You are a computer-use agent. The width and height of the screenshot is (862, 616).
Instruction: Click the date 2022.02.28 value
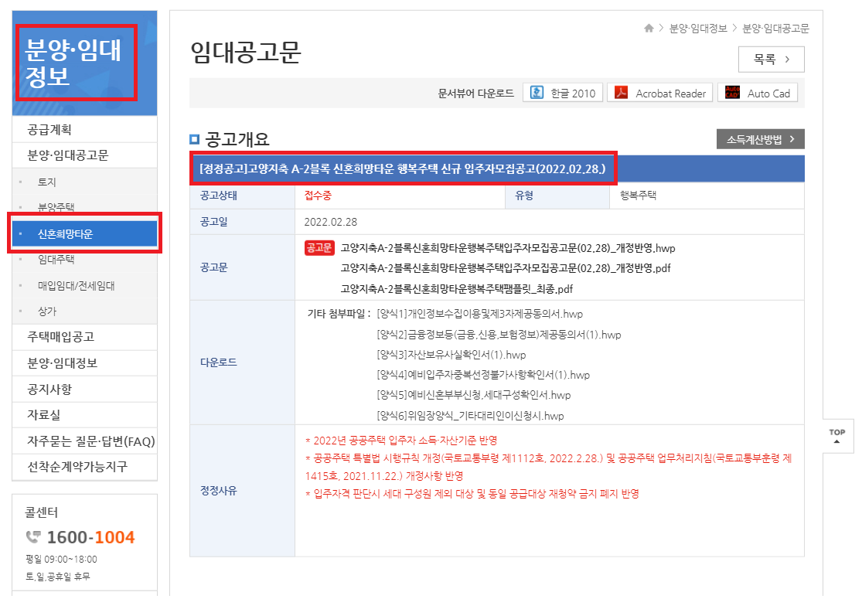pyautogui.click(x=330, y=222)
